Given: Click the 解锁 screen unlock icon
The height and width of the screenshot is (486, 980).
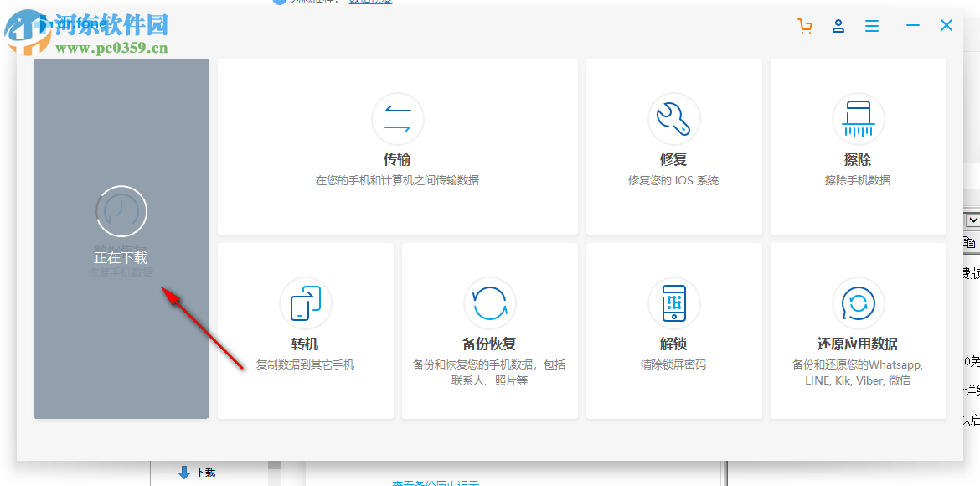Looking at the screenshot, I should (673, 303).
